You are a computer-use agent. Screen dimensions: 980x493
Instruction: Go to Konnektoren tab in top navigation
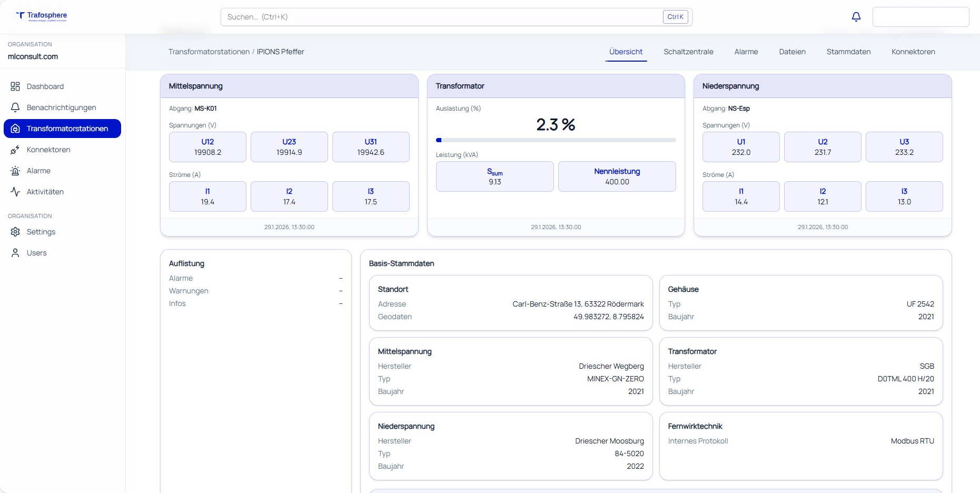(913, 52)
